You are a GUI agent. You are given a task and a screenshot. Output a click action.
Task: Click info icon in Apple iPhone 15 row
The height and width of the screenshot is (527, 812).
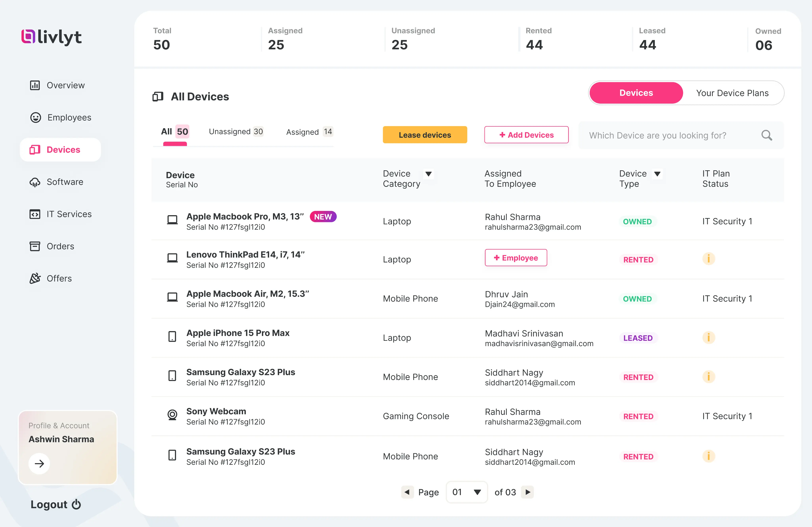(x=708, y=337)
